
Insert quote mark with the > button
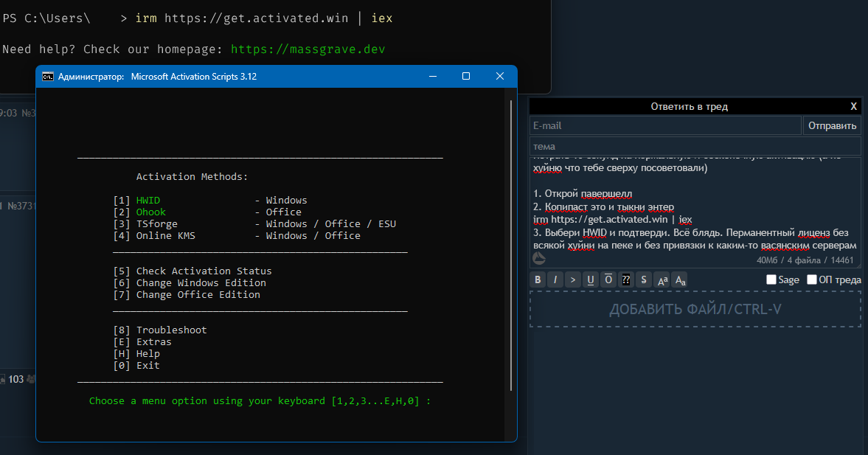click(573, 279)
